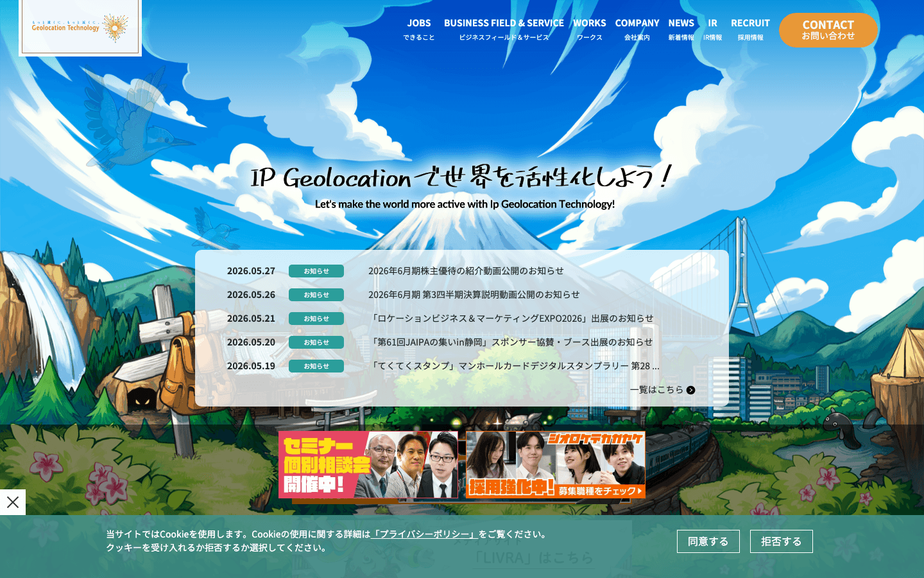Click the date 2026.05.20
924x578 pixels.
pyautogui.click(x=251, y=342)
